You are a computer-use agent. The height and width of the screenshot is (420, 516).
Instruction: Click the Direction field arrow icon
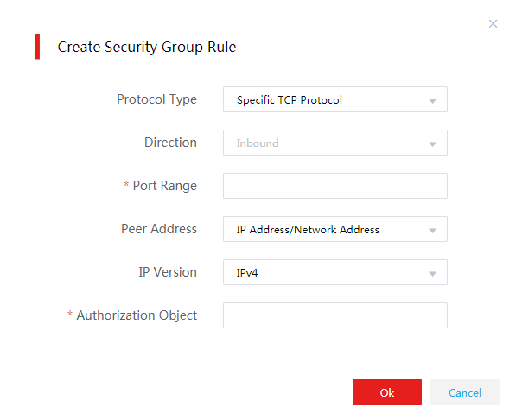click(432, 143)
